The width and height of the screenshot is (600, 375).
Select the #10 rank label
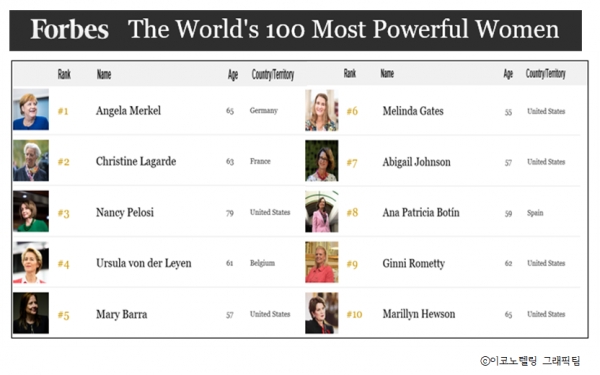pos(354,315)
